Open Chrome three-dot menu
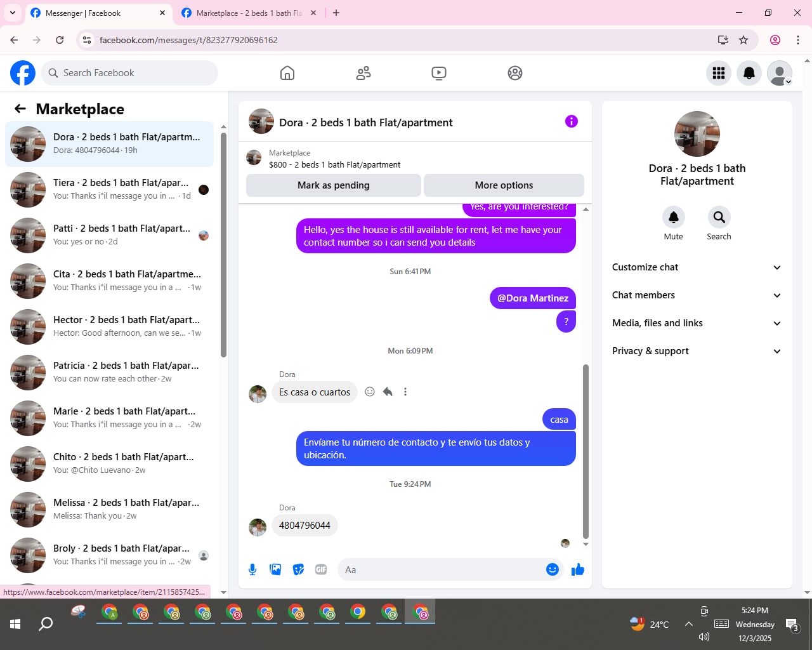 click(798, 40)
